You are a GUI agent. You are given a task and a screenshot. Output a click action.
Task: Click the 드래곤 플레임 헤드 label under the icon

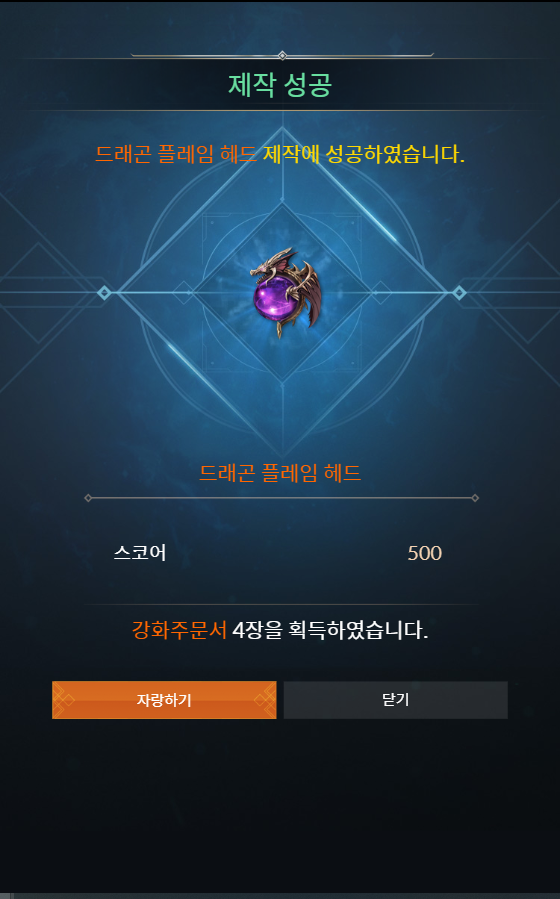[x=280, y=473]
